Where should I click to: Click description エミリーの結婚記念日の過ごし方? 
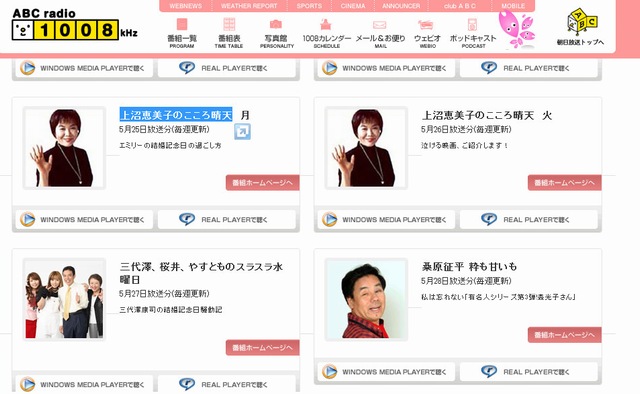170,145
